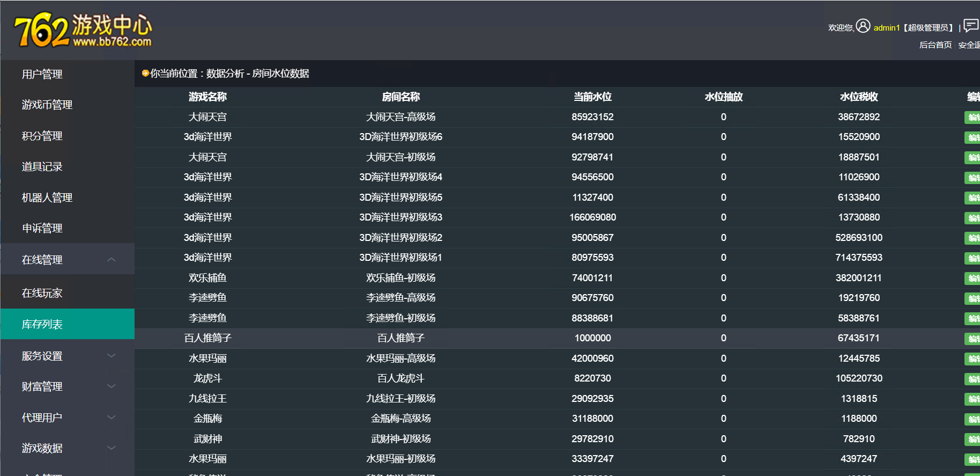Expand the 财富管理 sidebar section
Viewport: 980px width, 476px height.
click(111, 386)
